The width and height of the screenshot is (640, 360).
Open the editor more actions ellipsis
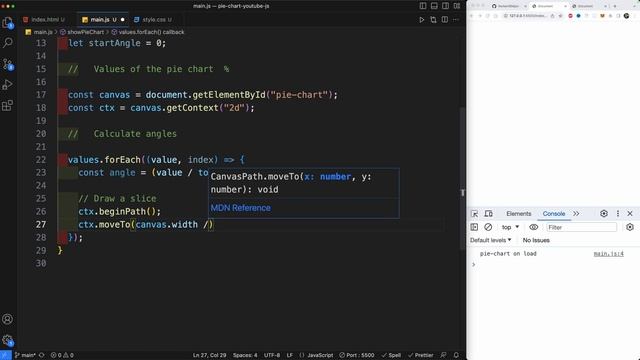456,20
